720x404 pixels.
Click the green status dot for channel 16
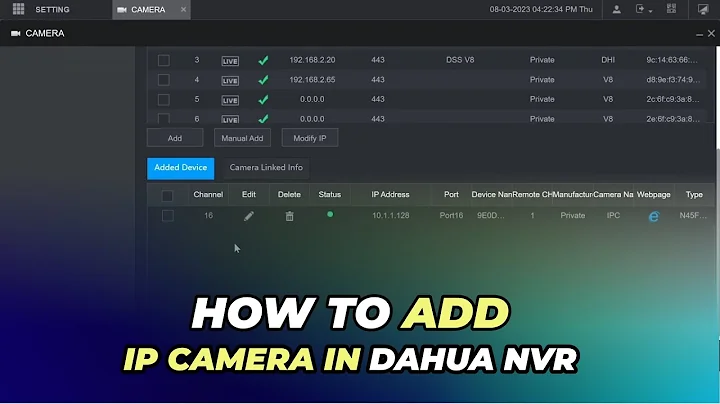(x=330, y=214)
